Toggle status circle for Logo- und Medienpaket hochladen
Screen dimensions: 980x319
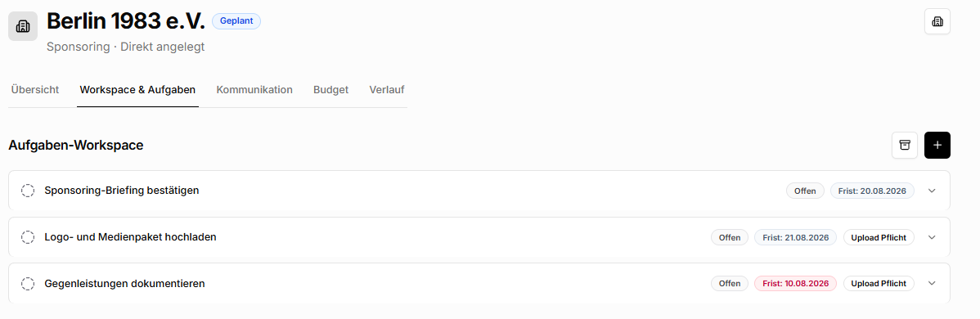coord(28,237)
